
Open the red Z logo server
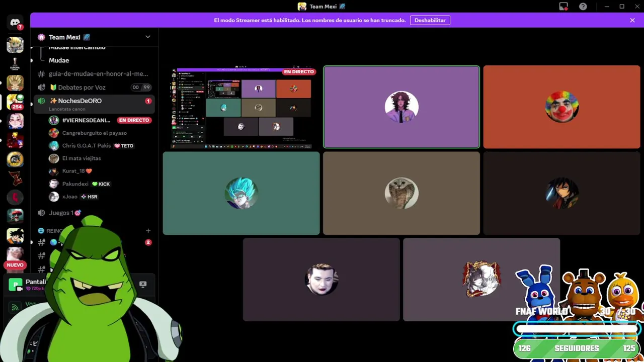pos(15,178)
